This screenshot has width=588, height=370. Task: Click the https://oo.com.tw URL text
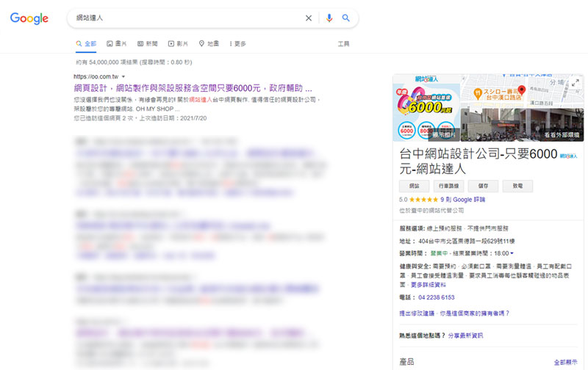(96, 77)
